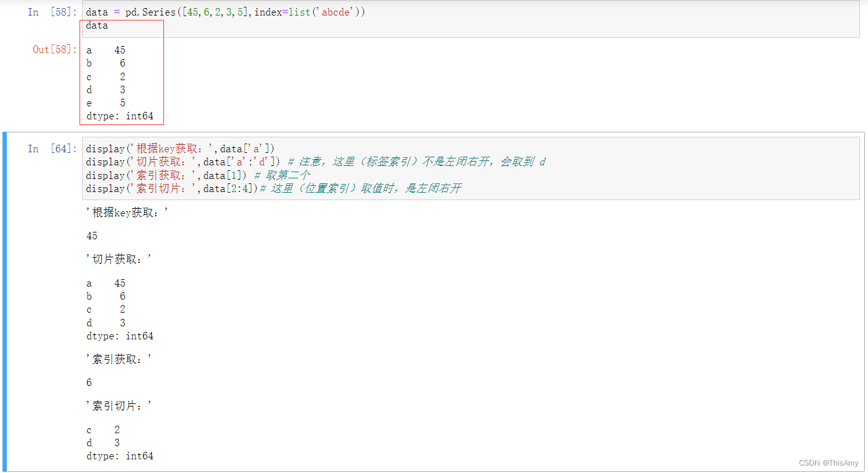Select row 'd 3' under '切片获取:' output
The height and width of the screenshot is (473, 868).
106,323
